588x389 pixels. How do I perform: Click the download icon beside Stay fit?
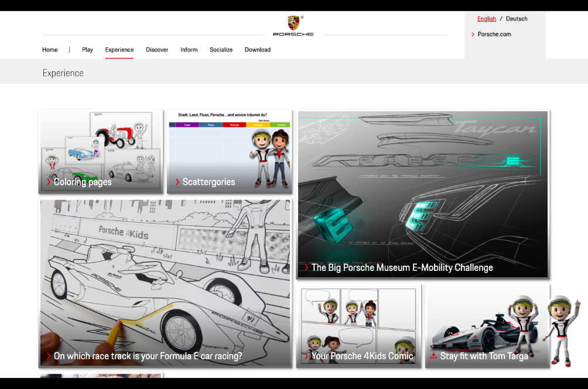(433, 356)
